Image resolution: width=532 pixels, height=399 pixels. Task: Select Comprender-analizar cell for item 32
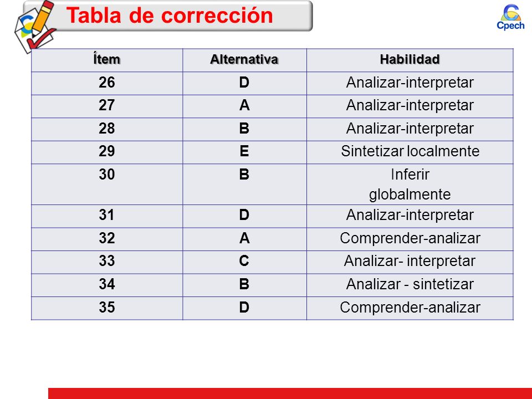point(410,239)
